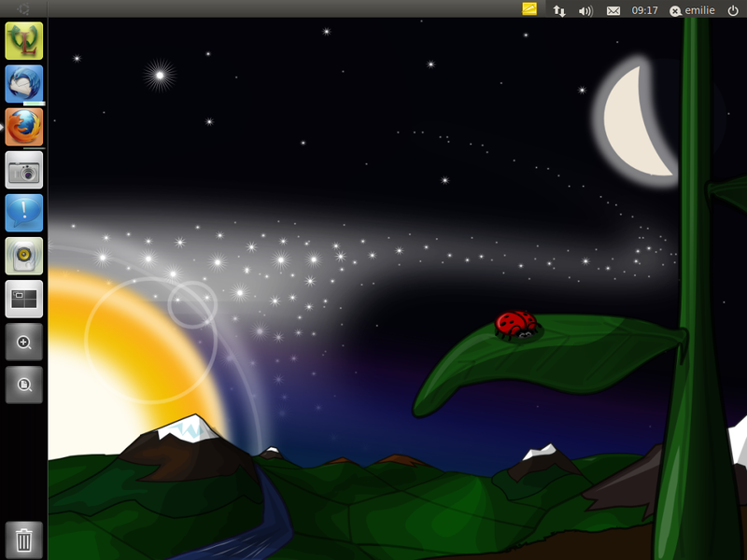The height and width of the screenshot is (560, 747).
Task: Launch the TeX Live launcher icon
Action: [x=24, y=41]
